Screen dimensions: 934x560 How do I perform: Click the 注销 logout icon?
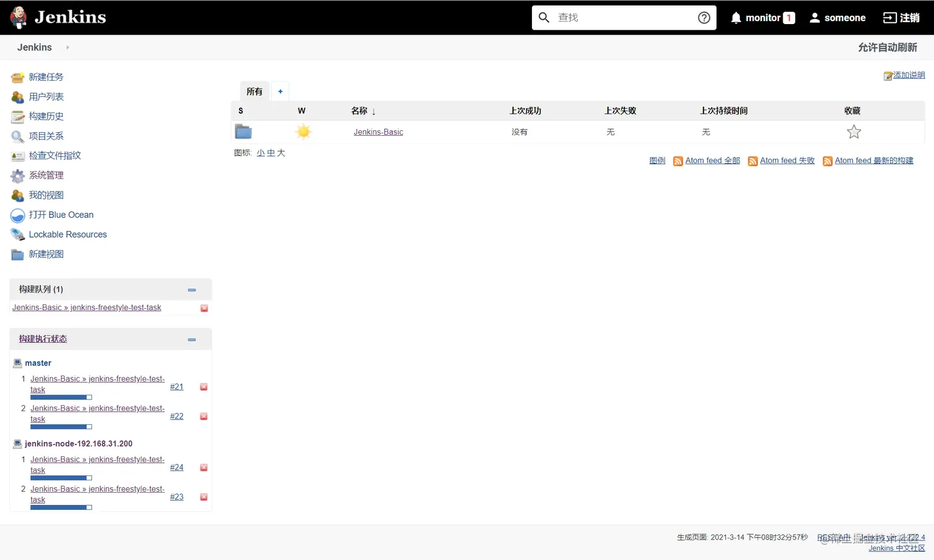(x=890, y=18)
